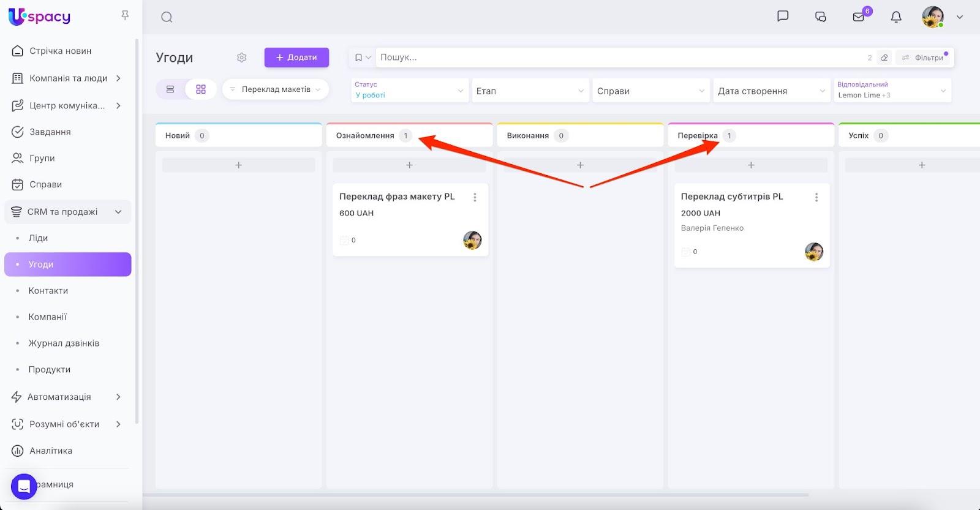The height and width of the screenshot is (510, 980).
Task: Expand the Центр комуніка... chevron
Action: 118,105
